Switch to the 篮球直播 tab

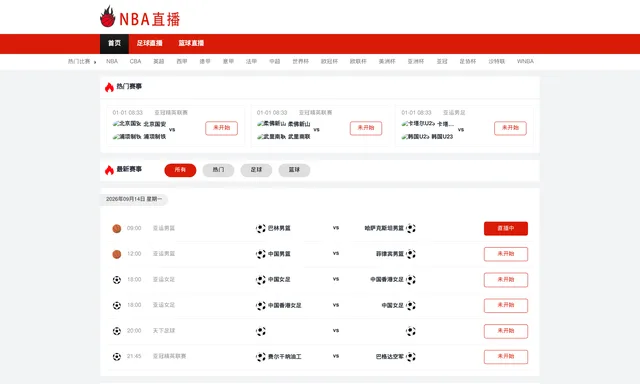tap(191, 43)
